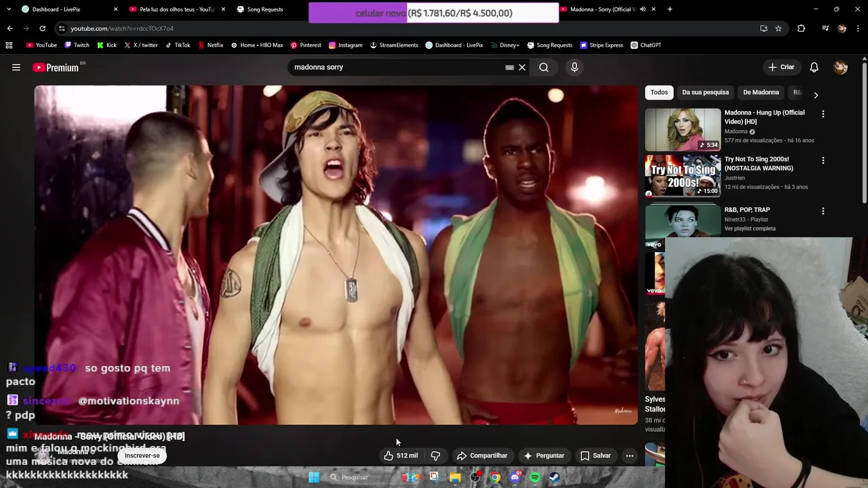868x488 pixels.
Task: Open Kick bookmark
Action: coord(106,45)
